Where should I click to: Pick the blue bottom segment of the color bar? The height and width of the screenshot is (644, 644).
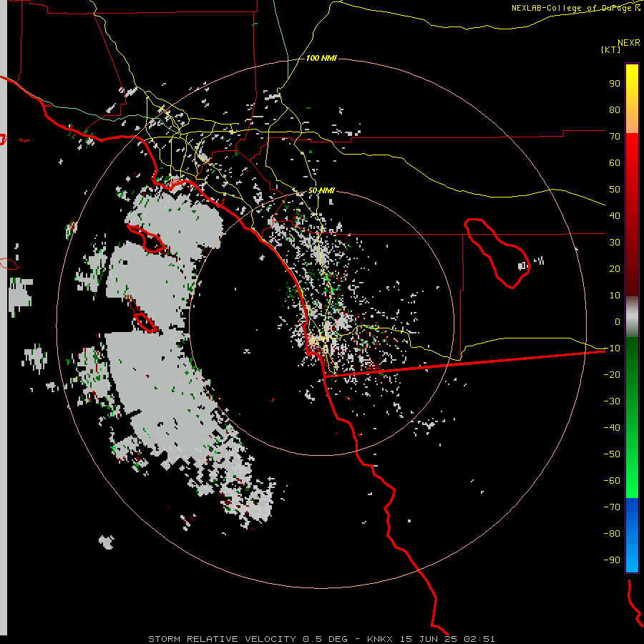pyautogui.click(x=632, y=535)
